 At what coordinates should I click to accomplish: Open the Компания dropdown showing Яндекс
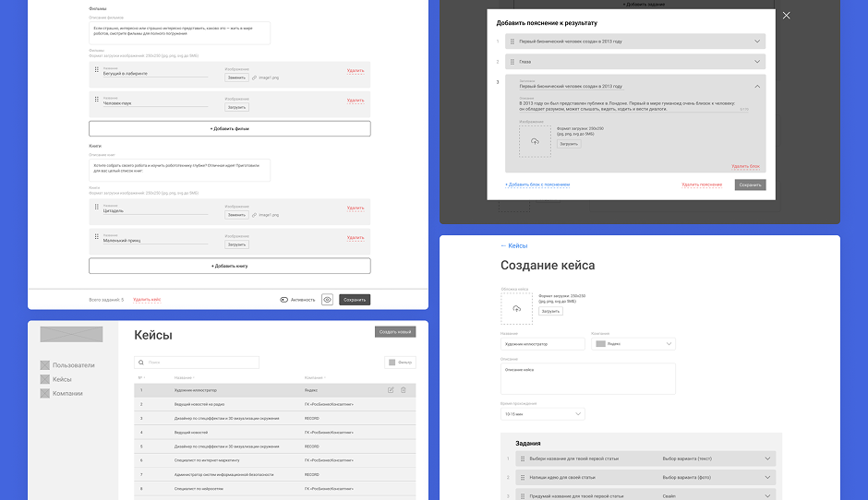click(x=633, y=343)
